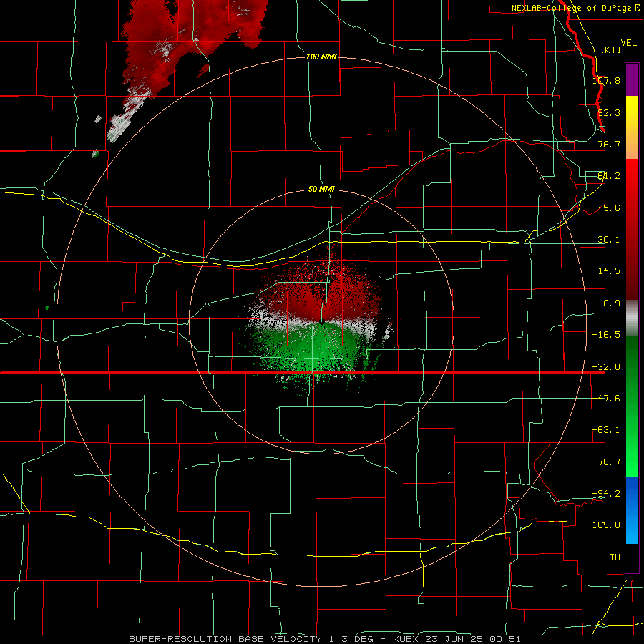This screenshot has width=644, height=644.
Task: Click the -16.5 value on velocity scale
Action: [x=606, y=335]
